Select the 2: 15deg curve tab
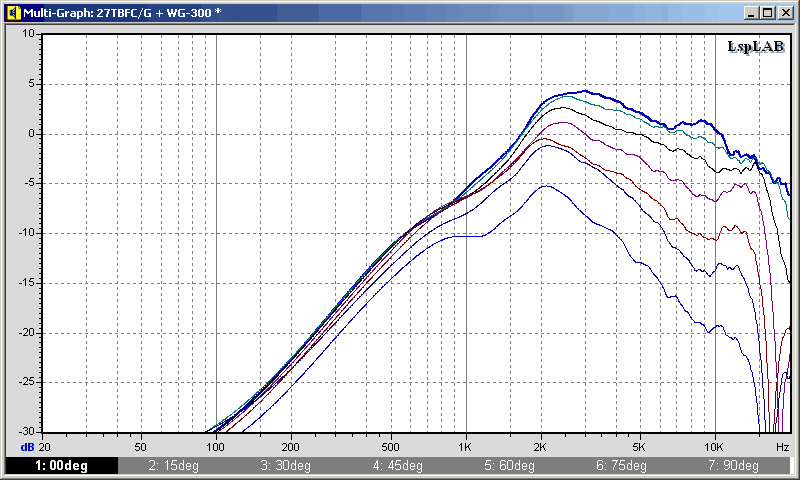The height and width of the screenshot is (480, 800). (x=173, y=466)
